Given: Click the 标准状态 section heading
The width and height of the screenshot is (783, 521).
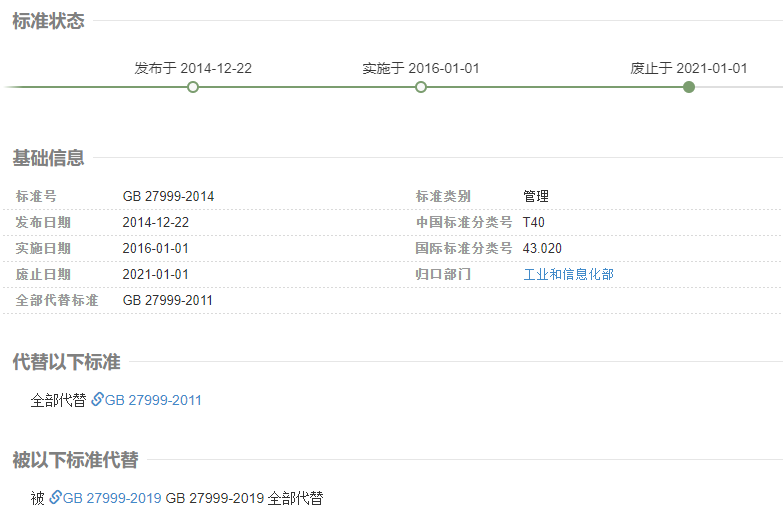Looking at the screenshot, I should pyautogui.click(x=48, y=21).
